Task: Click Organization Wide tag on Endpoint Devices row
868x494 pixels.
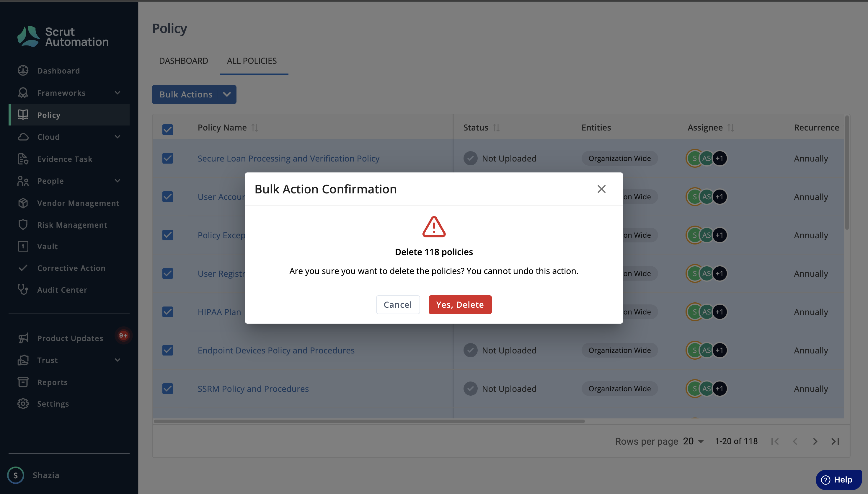Action: click(x=619, y=350)
